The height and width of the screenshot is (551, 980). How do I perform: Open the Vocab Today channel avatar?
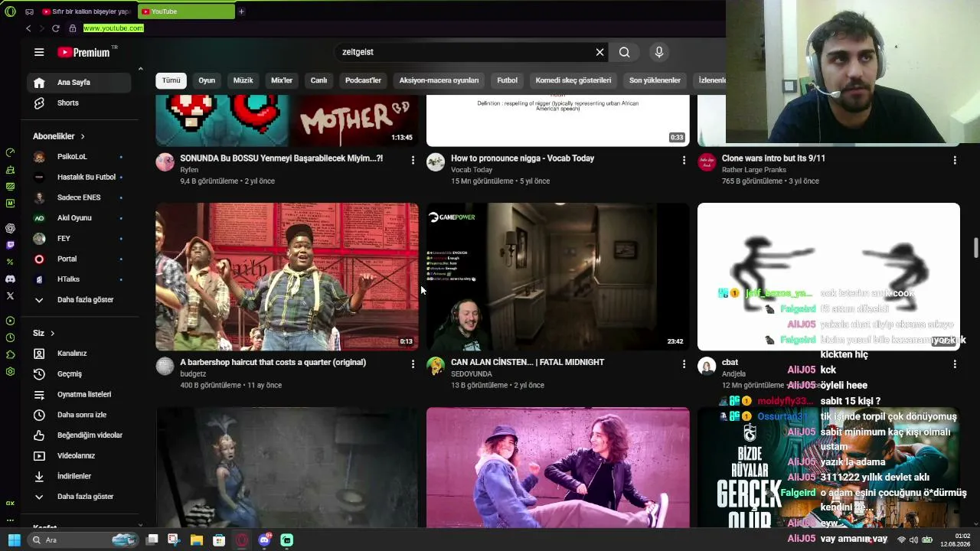[436, 161]
